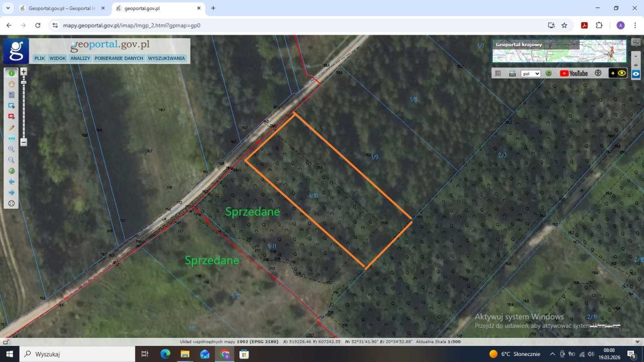Open Microsoft Edge from the taskbar
This screenshot has width=644, height=362.
pos(165,354)
